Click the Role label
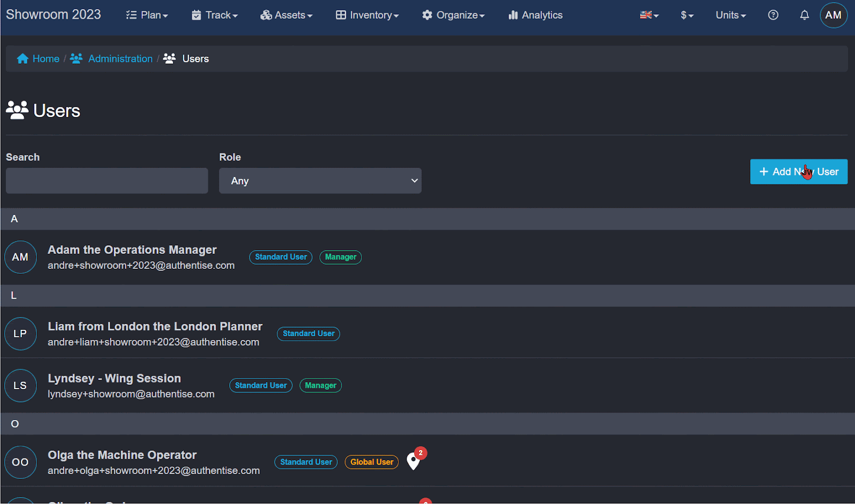This screenshot has width=855, height=504. tap(230, 157)
